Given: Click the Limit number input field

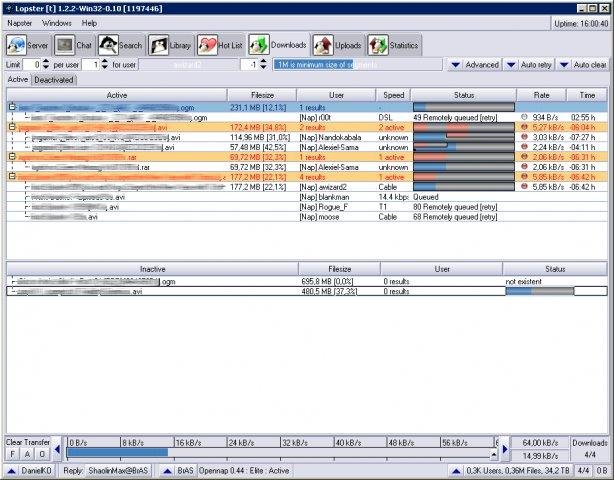Looking at the screenshot, I should tap(33, 64).
